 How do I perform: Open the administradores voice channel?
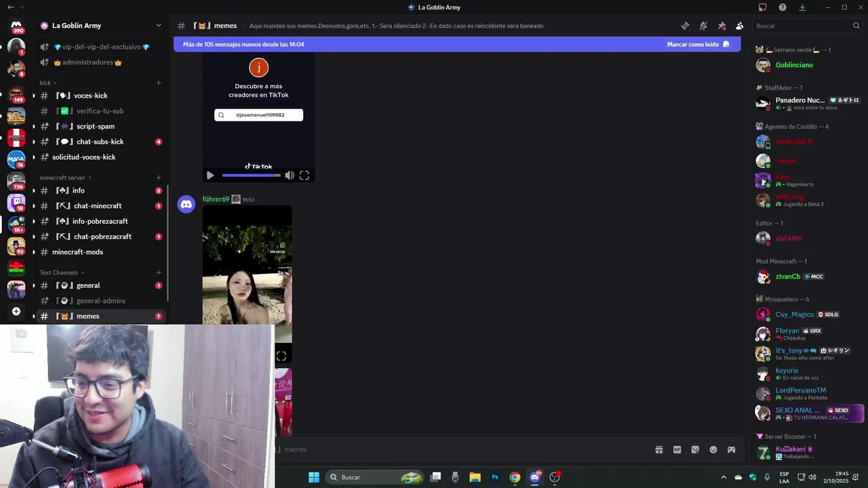pyautogui.click(x=100, y=62)
